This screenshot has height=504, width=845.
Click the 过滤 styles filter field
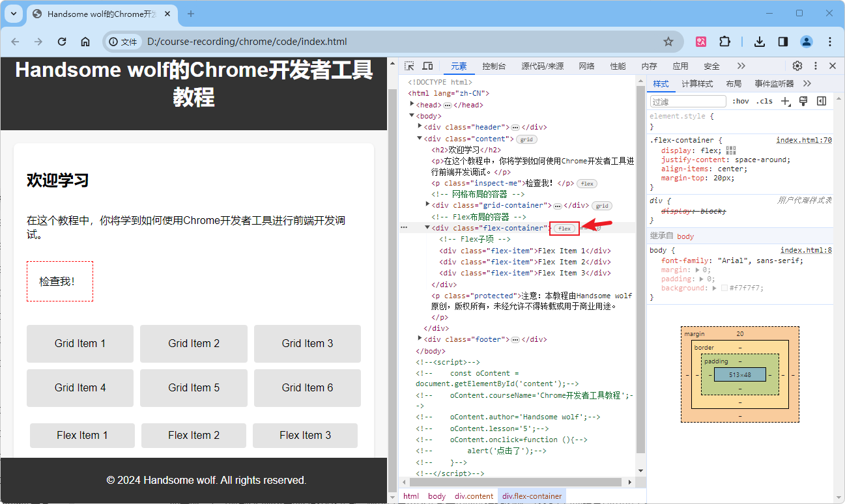(x=687, y=101)
